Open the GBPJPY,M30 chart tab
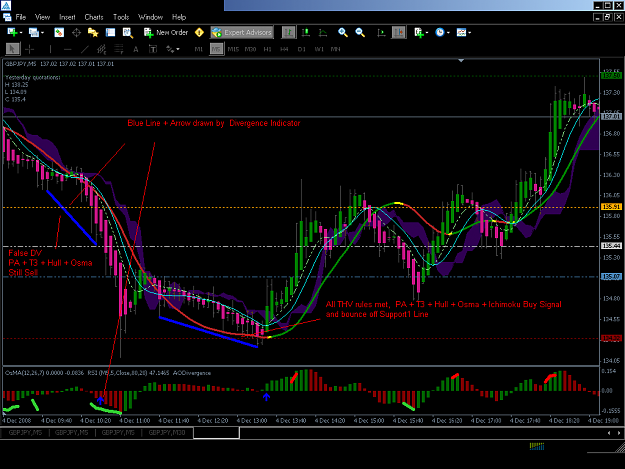 coord(167,433)
